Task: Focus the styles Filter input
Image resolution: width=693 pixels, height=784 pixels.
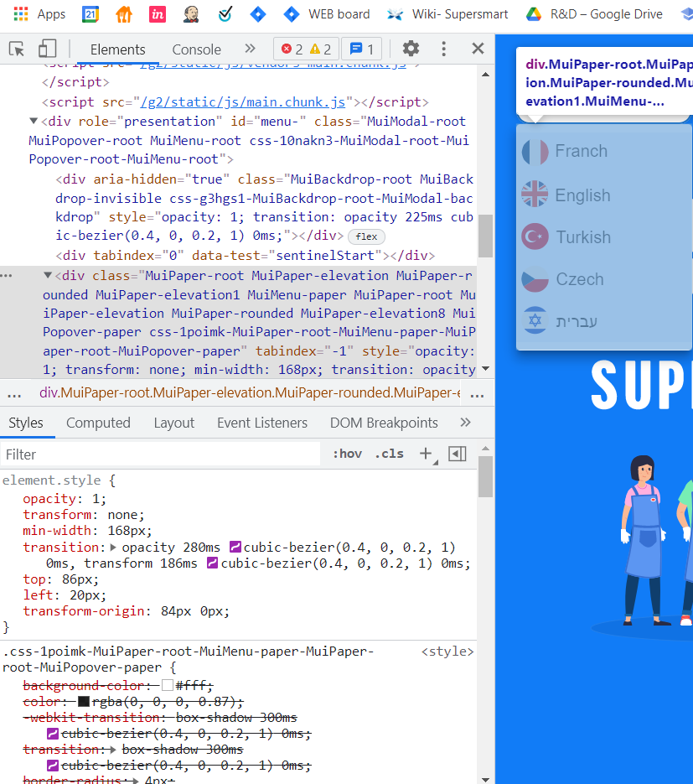Action: pyautogui.click(x=160, y=454)
